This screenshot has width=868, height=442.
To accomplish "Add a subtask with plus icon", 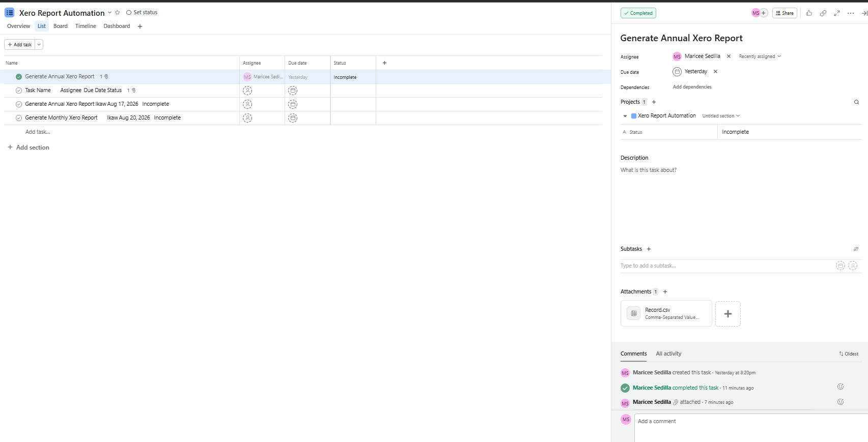I will pos(649,249).
